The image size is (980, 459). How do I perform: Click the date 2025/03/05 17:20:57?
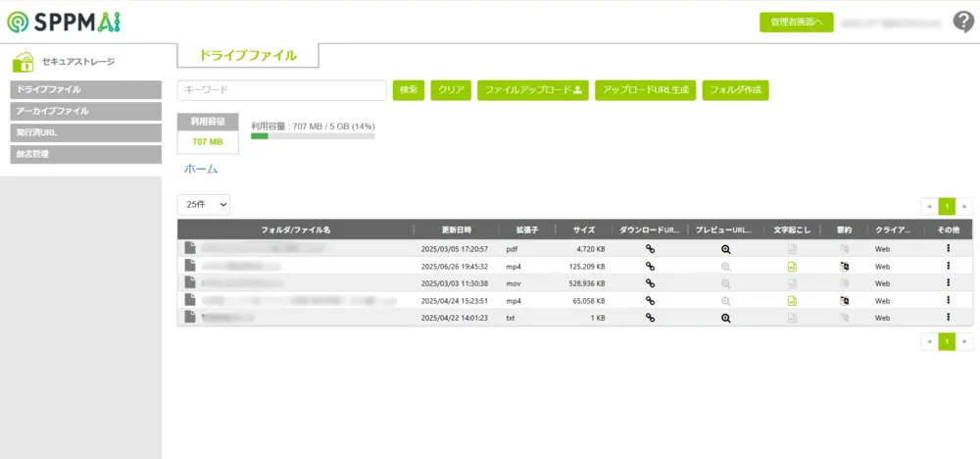(455, 249)
